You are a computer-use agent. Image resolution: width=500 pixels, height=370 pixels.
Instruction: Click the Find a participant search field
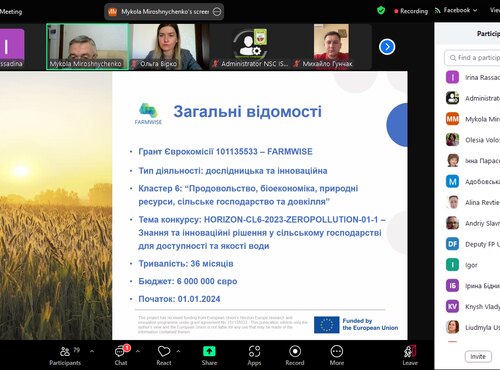coord(473,58)
